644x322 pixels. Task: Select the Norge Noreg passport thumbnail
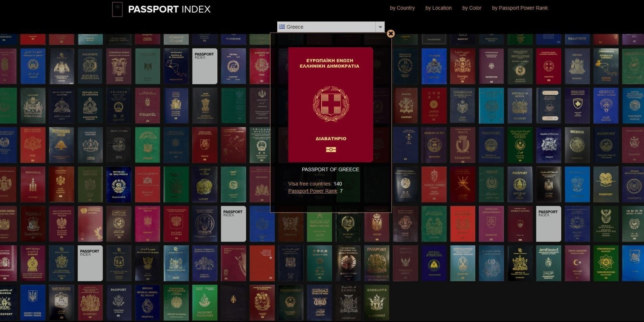click(x=434, y=185)
